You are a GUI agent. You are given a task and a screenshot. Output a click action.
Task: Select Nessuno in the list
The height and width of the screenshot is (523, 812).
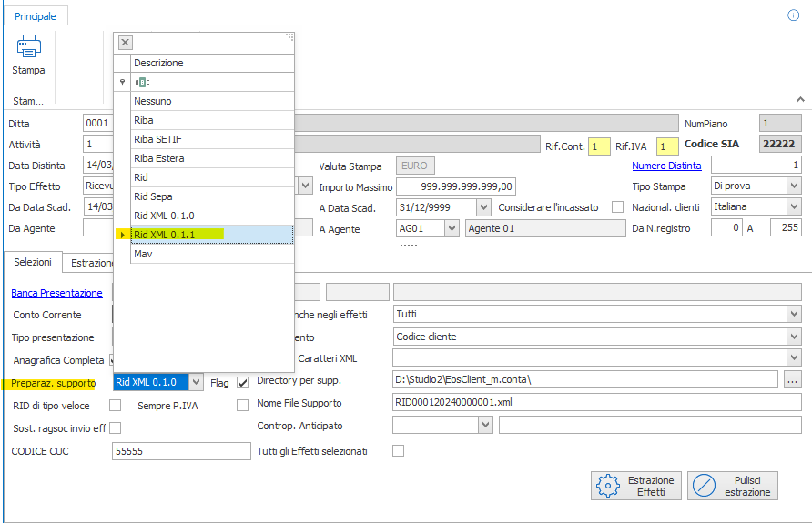point(212,101)
